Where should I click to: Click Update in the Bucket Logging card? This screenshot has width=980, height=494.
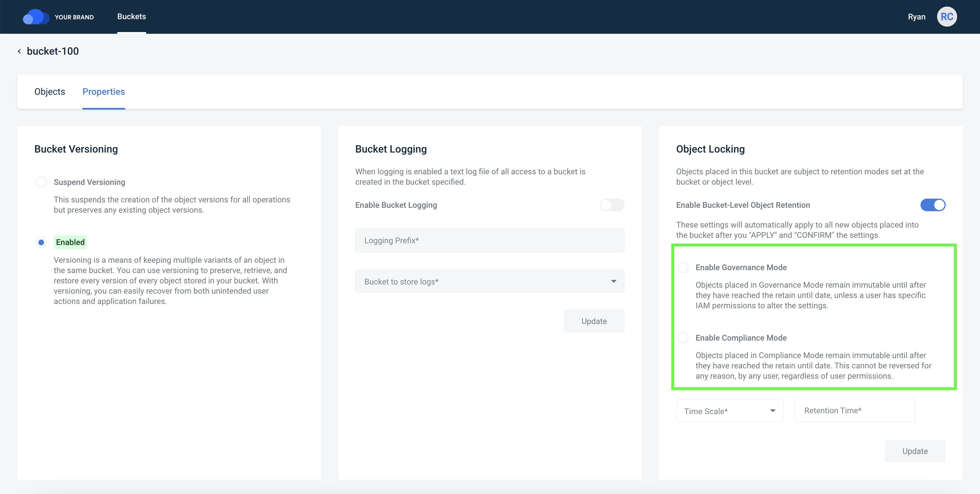(x=594, y=321)
